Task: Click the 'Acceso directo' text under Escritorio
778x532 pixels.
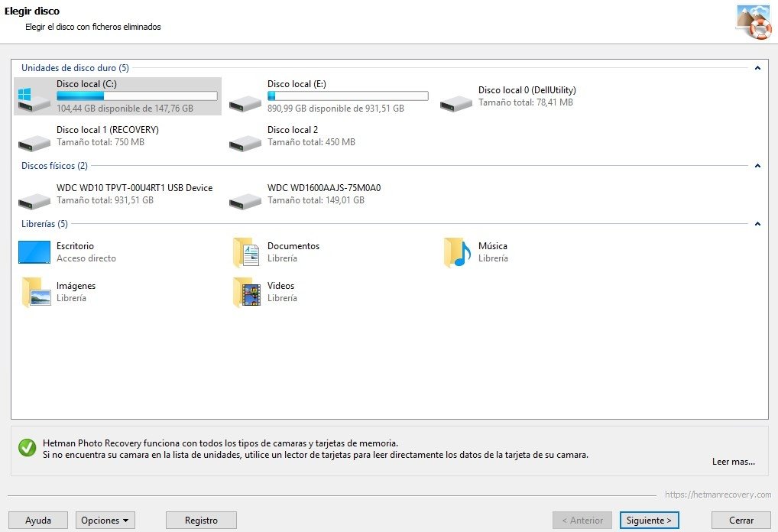Action: pyautogui.click(x=86, y=258)
